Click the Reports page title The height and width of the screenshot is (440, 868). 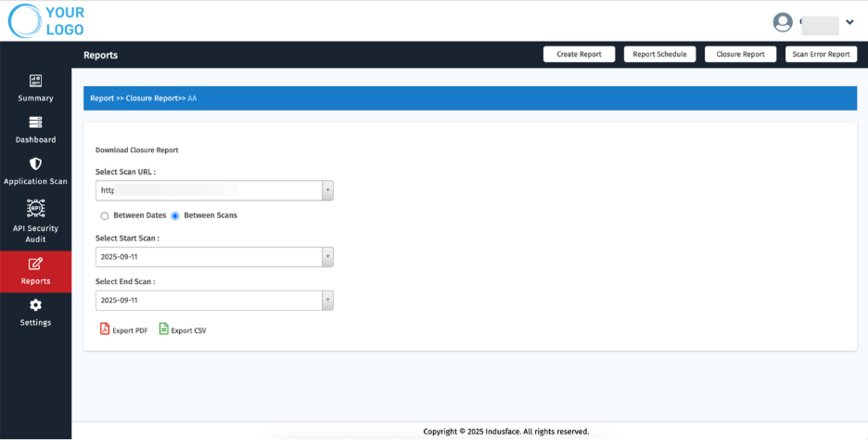[100, 55]
